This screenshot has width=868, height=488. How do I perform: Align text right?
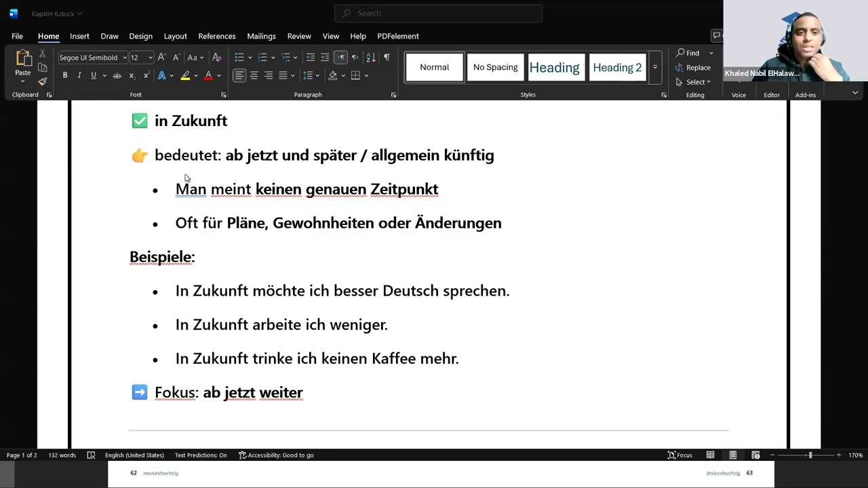point(269,75)
